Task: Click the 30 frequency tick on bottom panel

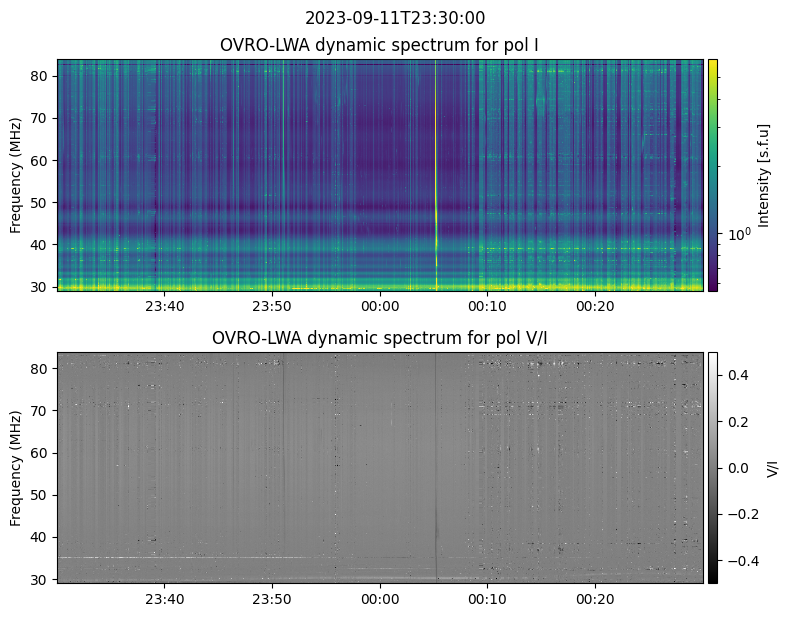Action: (x=42, y=580)
